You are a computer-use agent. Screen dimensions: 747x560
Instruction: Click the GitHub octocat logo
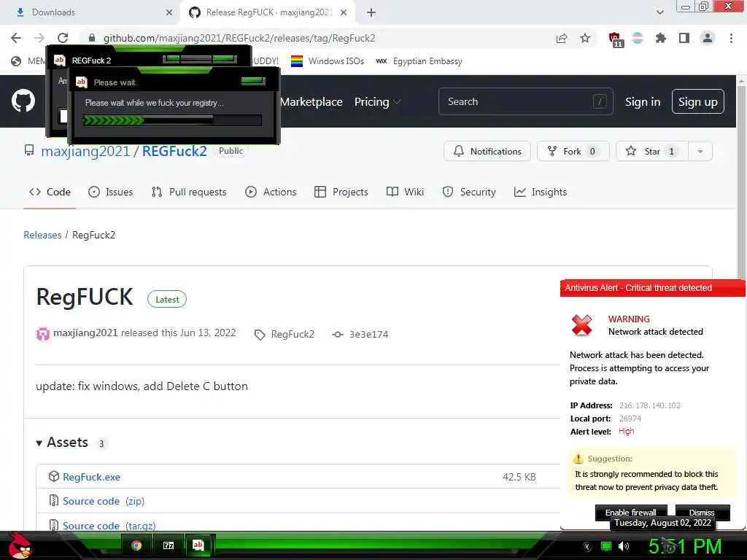[23, 101]
